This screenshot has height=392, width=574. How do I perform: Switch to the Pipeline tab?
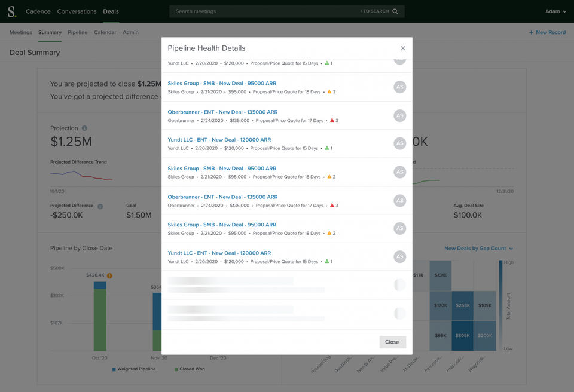click(x=78, y=32)
